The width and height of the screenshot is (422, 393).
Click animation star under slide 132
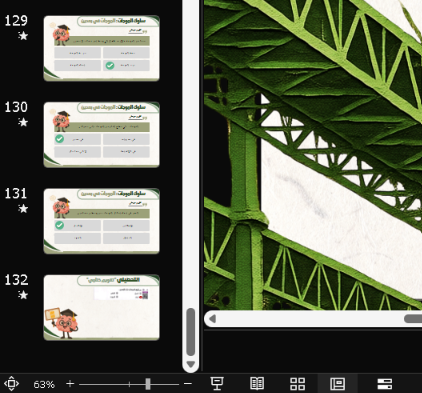pyautogui.click(x=23, y=295)
